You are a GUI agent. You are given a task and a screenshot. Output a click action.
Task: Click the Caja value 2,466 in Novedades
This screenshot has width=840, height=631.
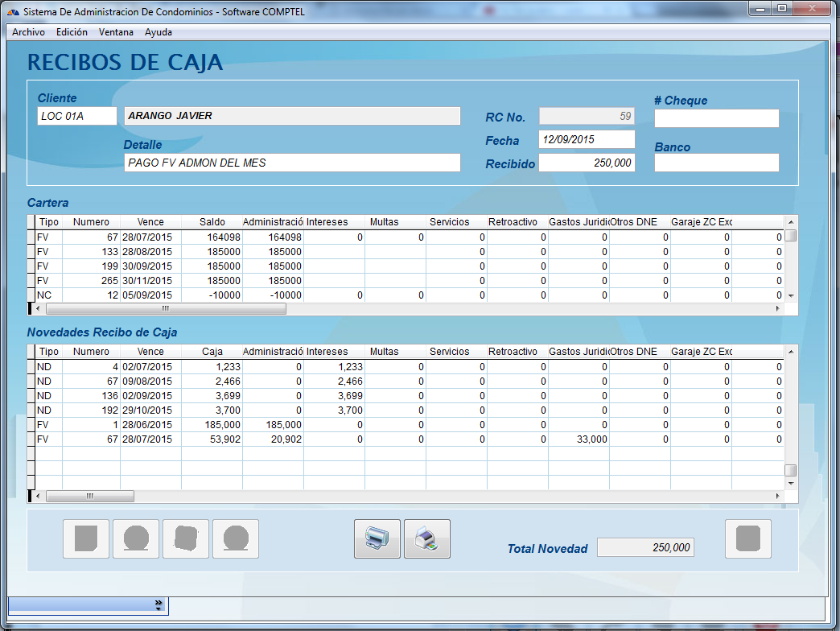(212, 381)
